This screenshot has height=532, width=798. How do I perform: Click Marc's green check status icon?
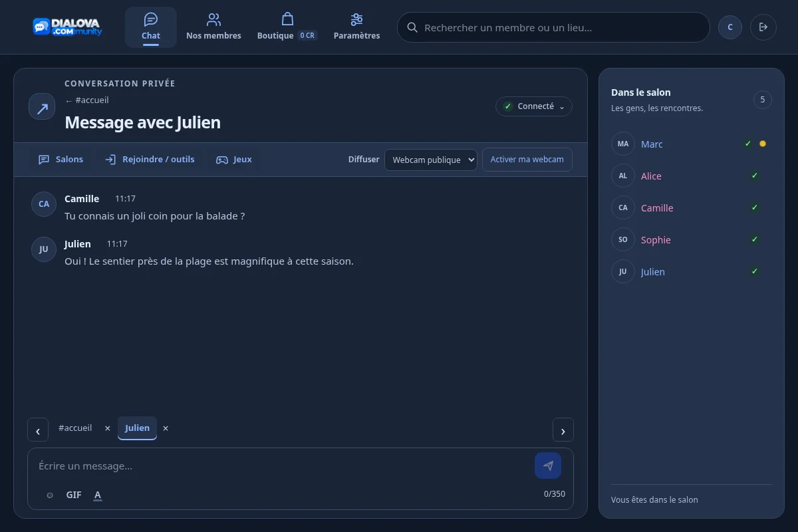tap(748, 144)
